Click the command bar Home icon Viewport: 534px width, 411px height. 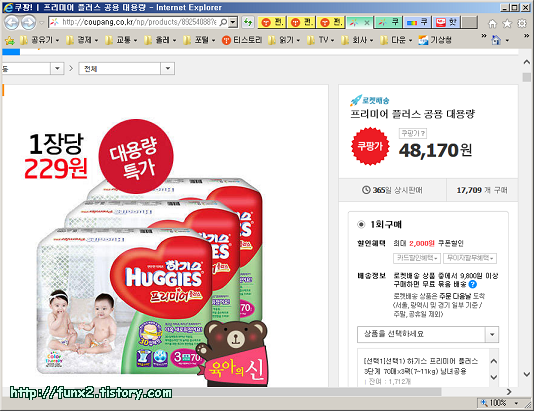(x=496, y=41)
